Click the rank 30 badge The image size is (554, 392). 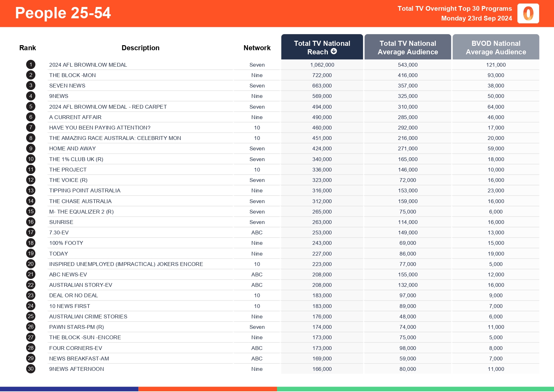[x=30, y=369]
